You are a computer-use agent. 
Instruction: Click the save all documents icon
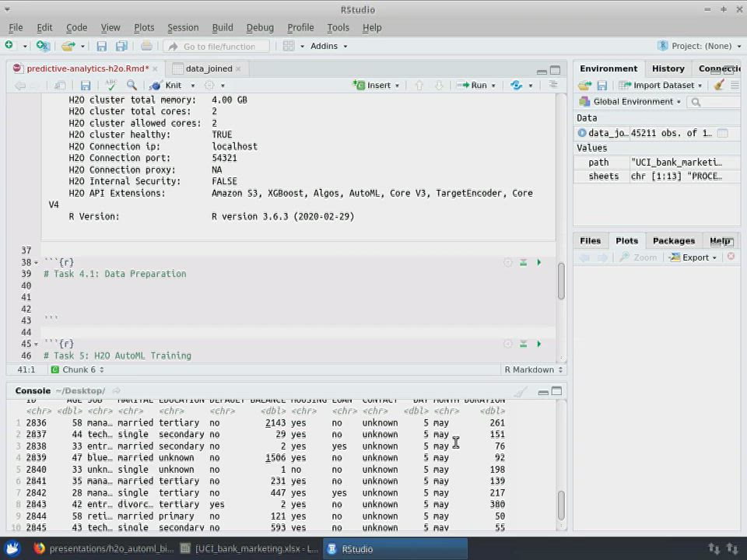coord(121,47)
